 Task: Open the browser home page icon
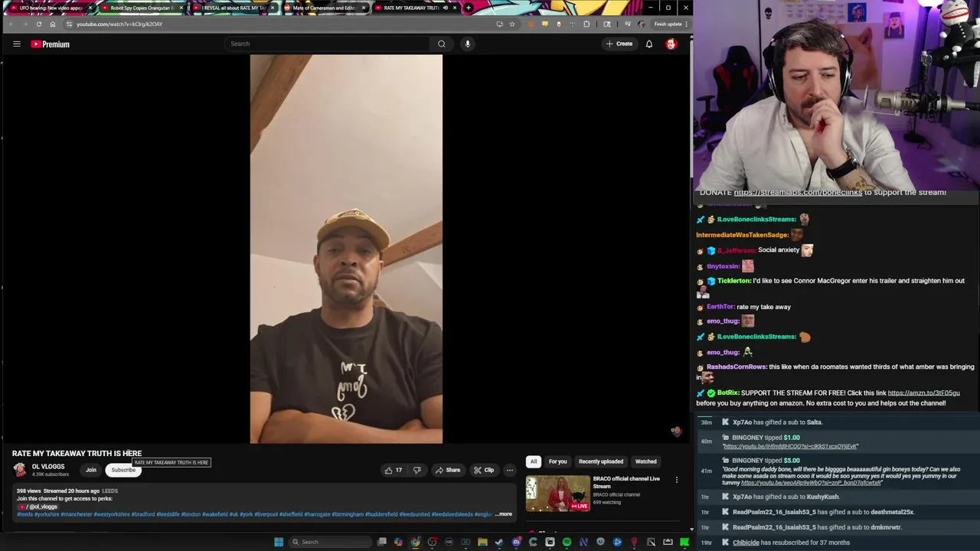tap(52, 24)
